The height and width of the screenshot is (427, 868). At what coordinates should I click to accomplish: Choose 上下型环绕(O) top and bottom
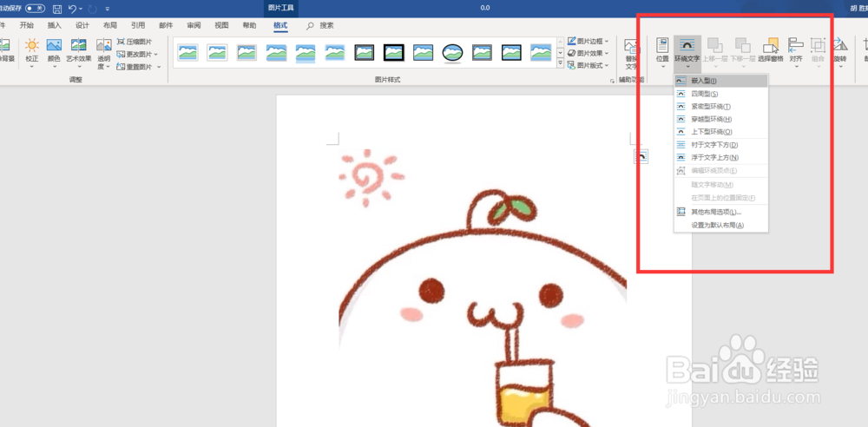(x=720, y=132)
